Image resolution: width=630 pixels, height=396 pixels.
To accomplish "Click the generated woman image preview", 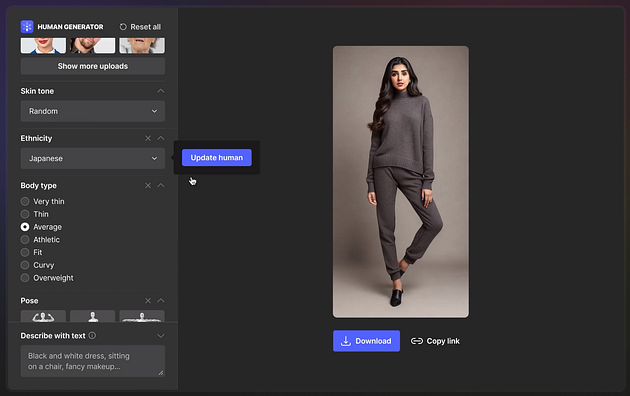I will tap(401, 182).
